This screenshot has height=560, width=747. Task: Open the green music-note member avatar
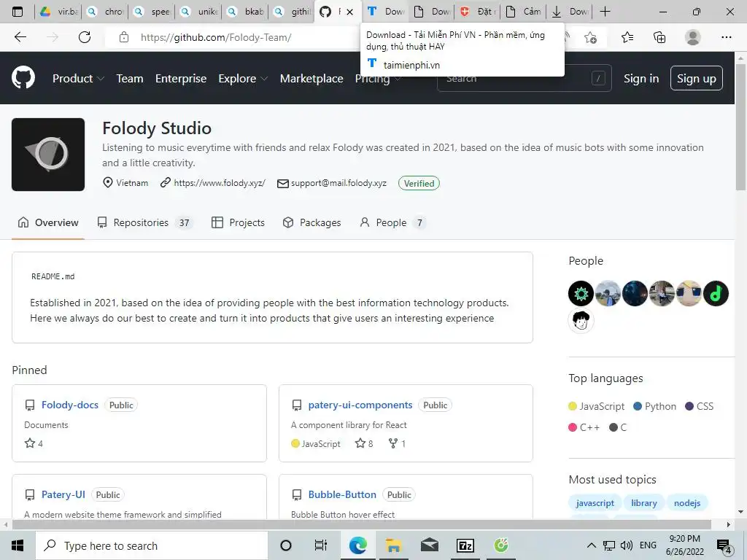coord(716,293)
